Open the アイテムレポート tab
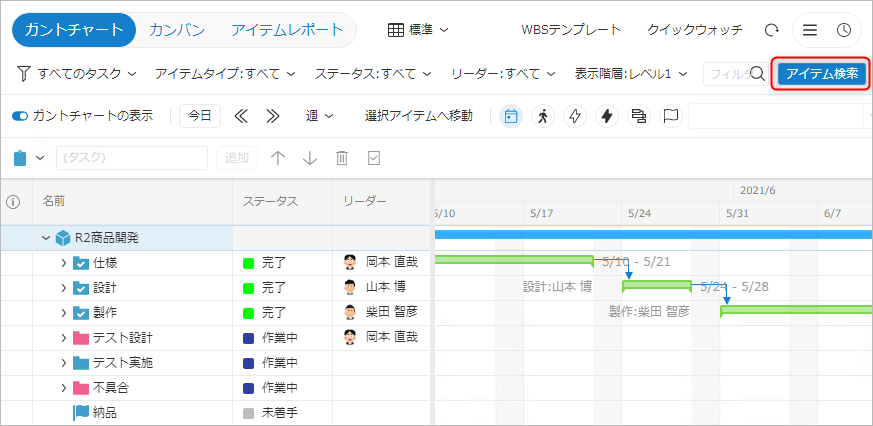 286,30
